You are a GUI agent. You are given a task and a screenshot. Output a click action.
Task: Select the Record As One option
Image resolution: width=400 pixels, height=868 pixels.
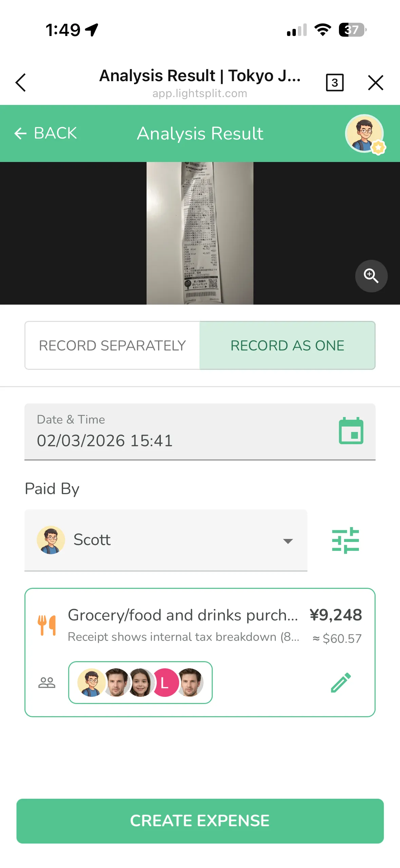[x=287, y=345]
